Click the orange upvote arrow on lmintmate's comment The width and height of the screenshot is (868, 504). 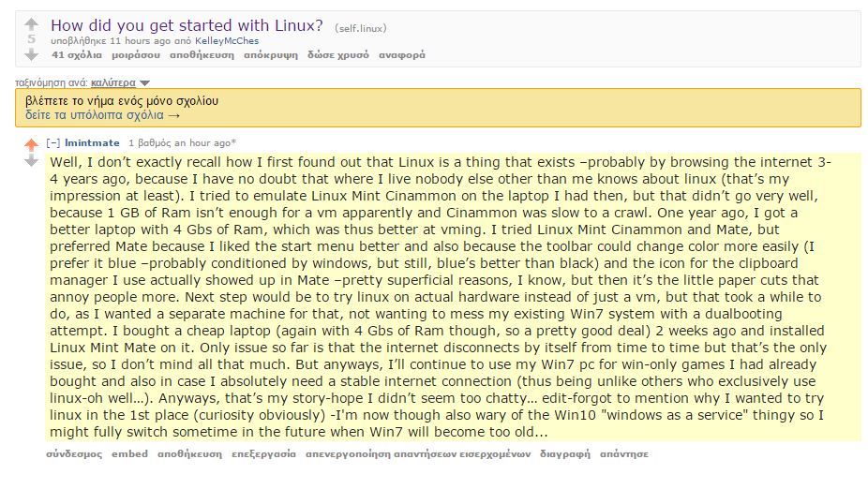click(32, 145)
